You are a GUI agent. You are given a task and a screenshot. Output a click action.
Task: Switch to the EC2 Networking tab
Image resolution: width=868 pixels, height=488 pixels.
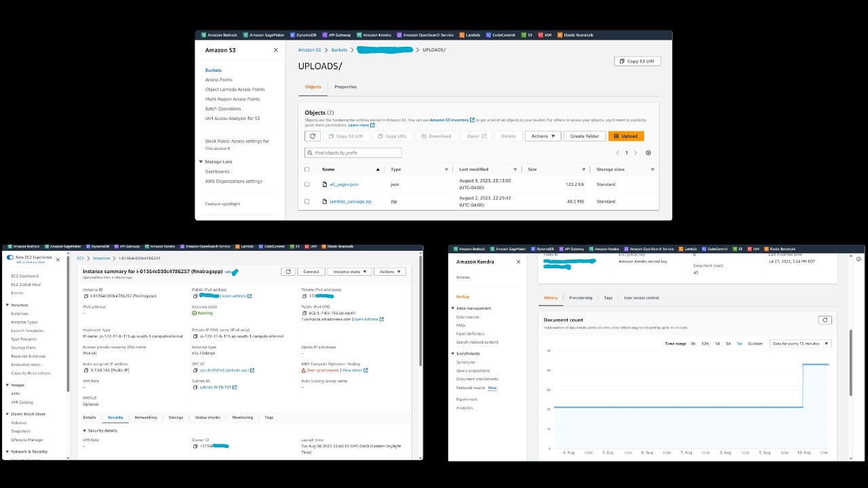click(146, 418)
